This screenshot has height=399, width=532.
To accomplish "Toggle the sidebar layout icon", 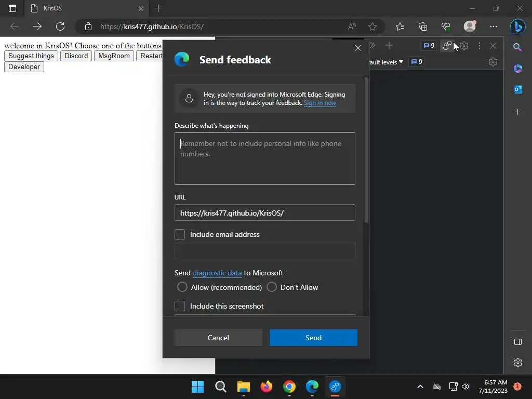I will [518, 342].
